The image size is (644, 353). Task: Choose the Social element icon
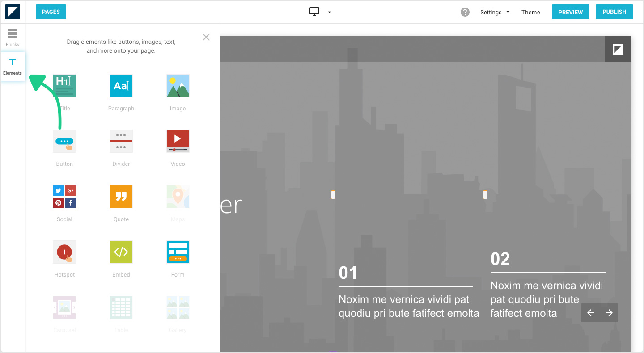tap(64, 197)
